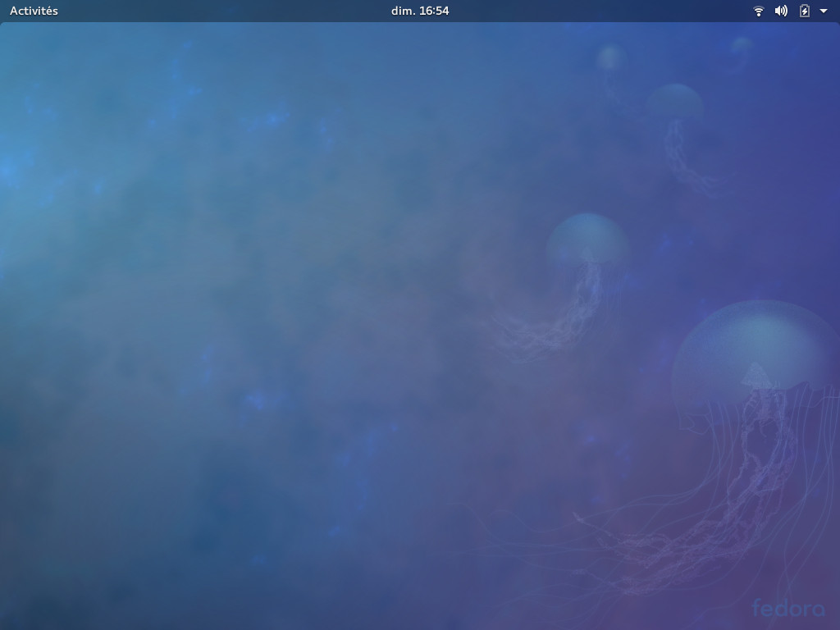Click the "16:54" time text
Screen dimensions: 840x630
pyautogui.click(x=434, y=11)
